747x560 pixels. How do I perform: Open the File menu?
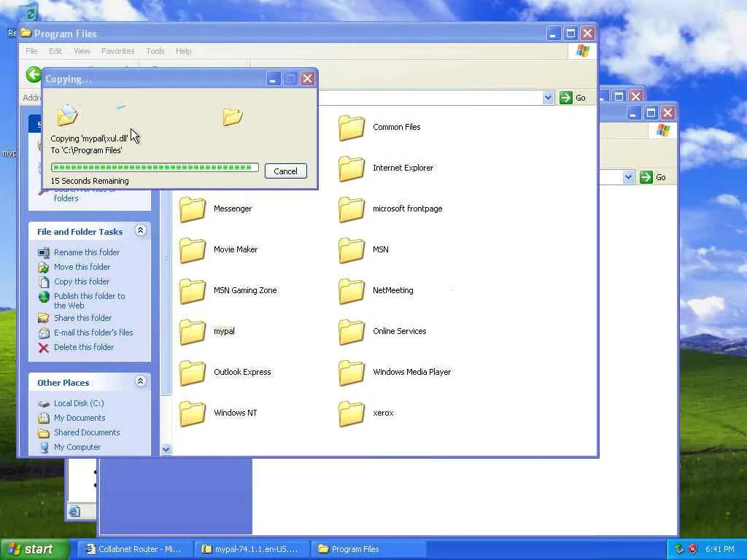click(31, 51)
